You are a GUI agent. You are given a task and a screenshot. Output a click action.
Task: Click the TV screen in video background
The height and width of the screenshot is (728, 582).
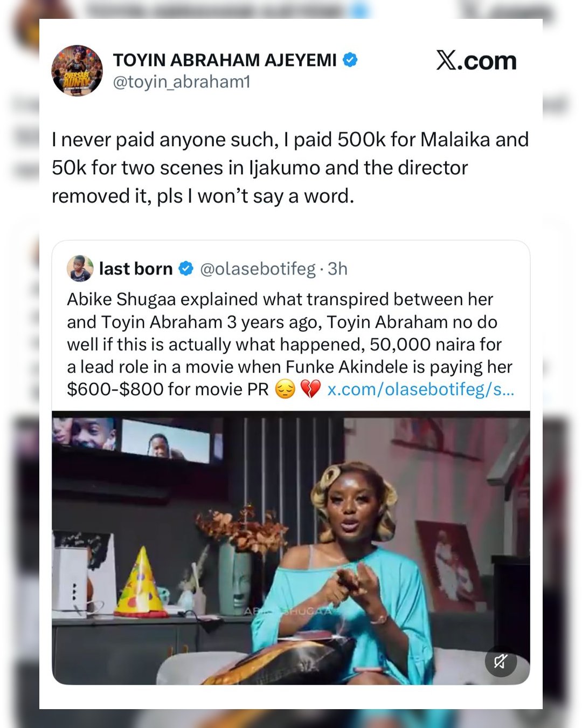[x=165, y=439]
